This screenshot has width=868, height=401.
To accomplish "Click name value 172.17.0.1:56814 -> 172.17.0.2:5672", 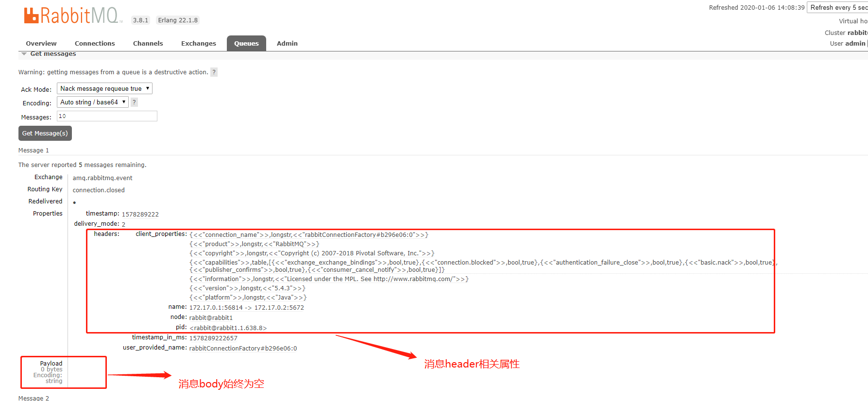I will [x=246, y=308].
